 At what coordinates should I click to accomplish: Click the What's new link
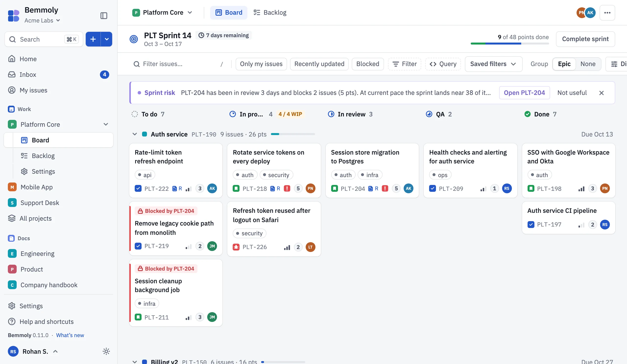click(70, 335)
